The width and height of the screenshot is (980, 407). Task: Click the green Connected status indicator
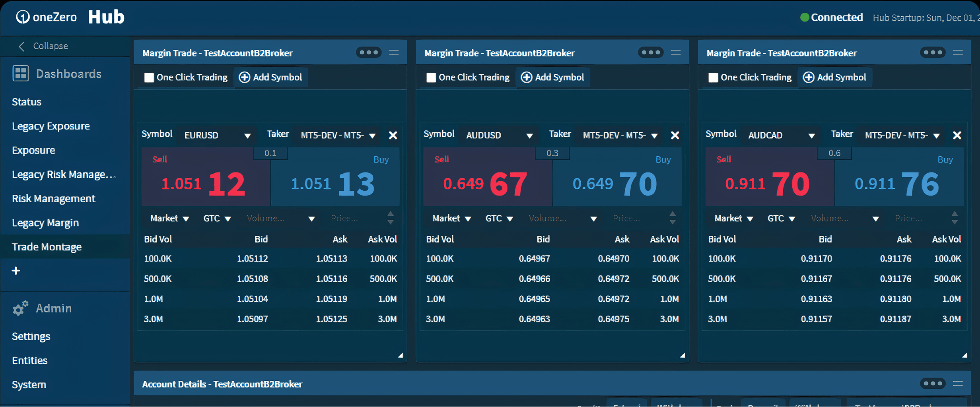(804, 17)
